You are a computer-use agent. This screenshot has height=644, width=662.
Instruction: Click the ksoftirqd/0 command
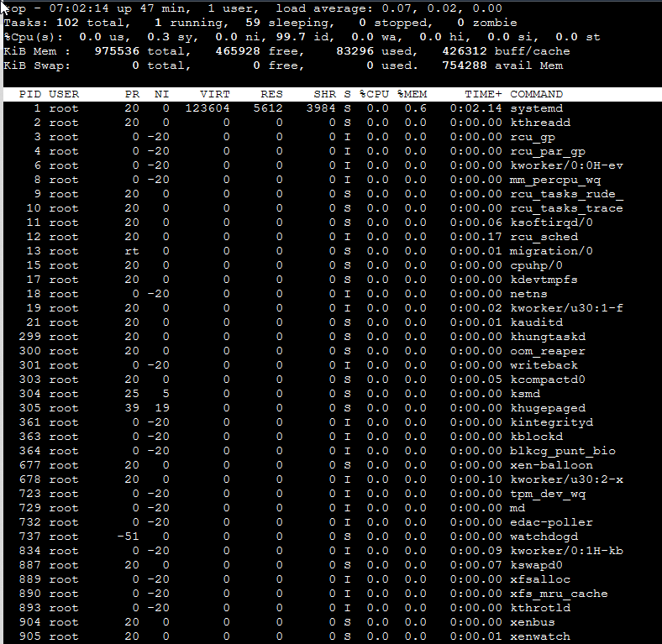551,223
